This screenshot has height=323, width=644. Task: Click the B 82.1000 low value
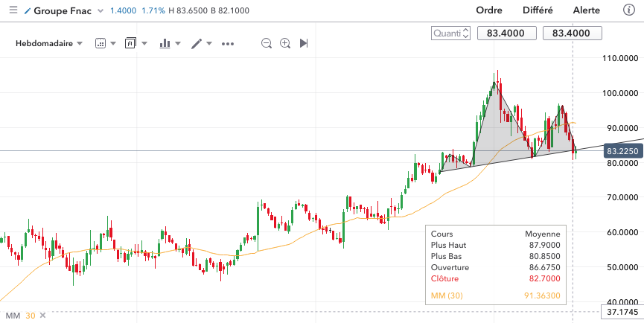(230, 10)
